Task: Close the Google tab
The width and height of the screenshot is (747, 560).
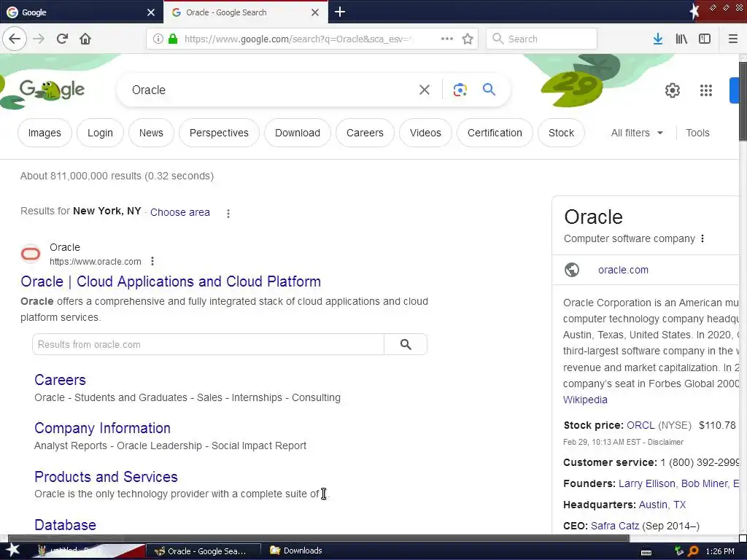Action: point(151,12)
